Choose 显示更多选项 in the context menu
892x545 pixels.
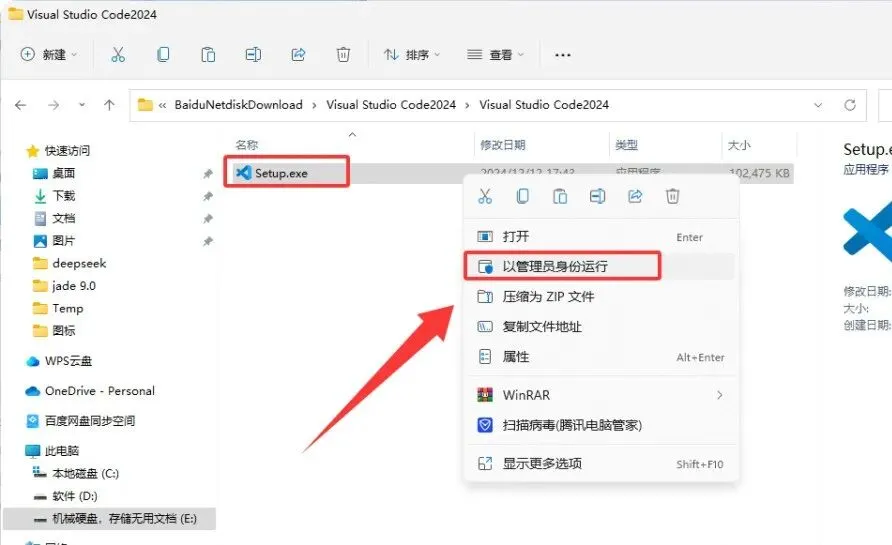point(601,464)
